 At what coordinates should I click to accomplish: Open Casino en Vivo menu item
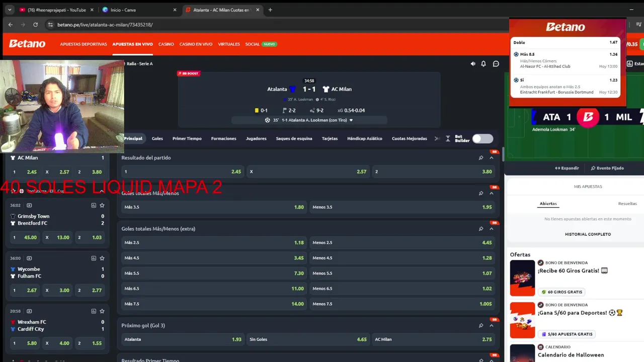[x=196, y=44]
